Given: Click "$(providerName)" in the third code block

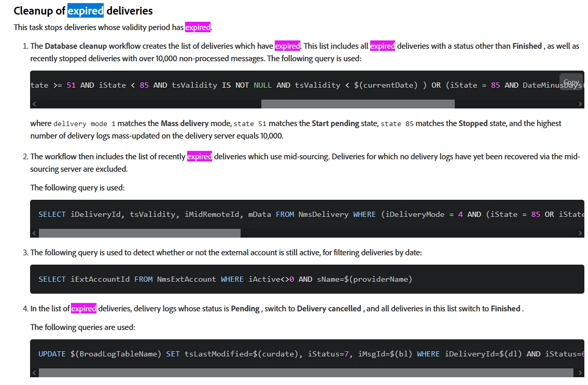Looking at the screenshot, I should (x=378, y=279).
